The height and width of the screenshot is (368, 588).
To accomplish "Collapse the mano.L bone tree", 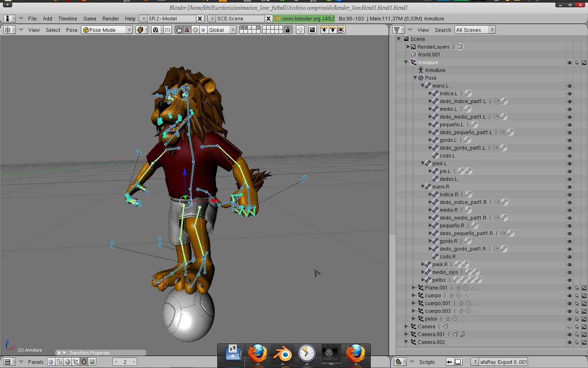I will 423,86.
